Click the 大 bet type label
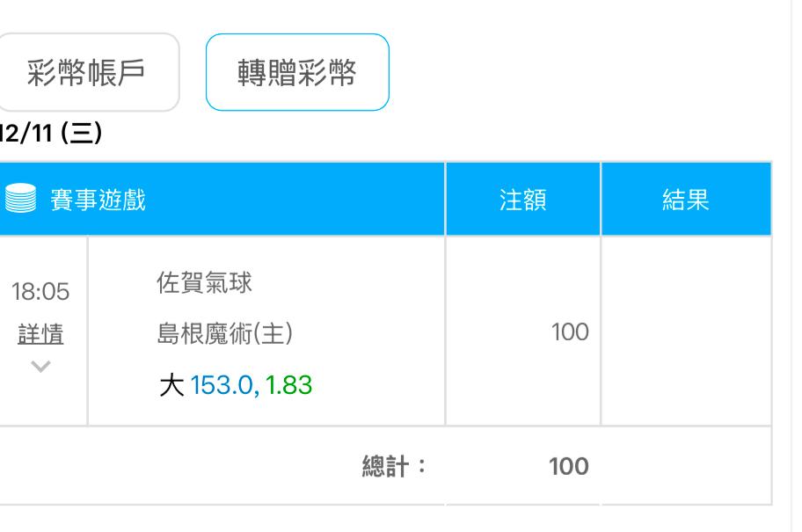This screenshot has height=532, width=802. (171, 384)
